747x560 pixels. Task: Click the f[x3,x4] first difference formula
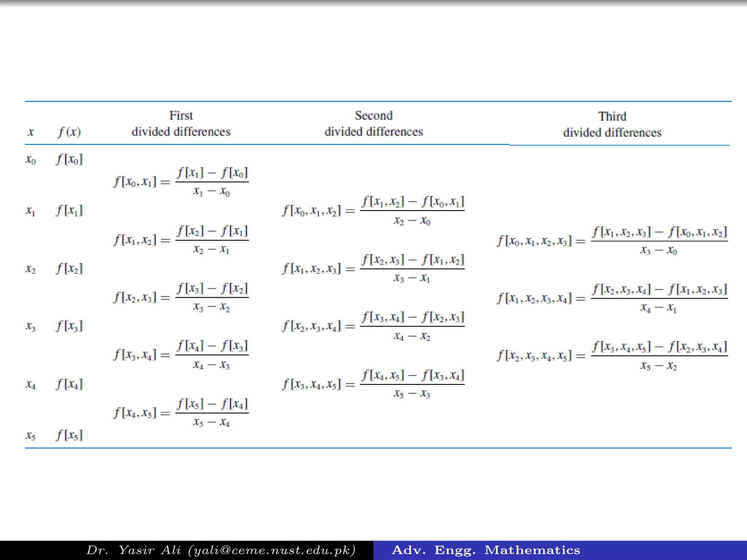(x=181, y=354)
